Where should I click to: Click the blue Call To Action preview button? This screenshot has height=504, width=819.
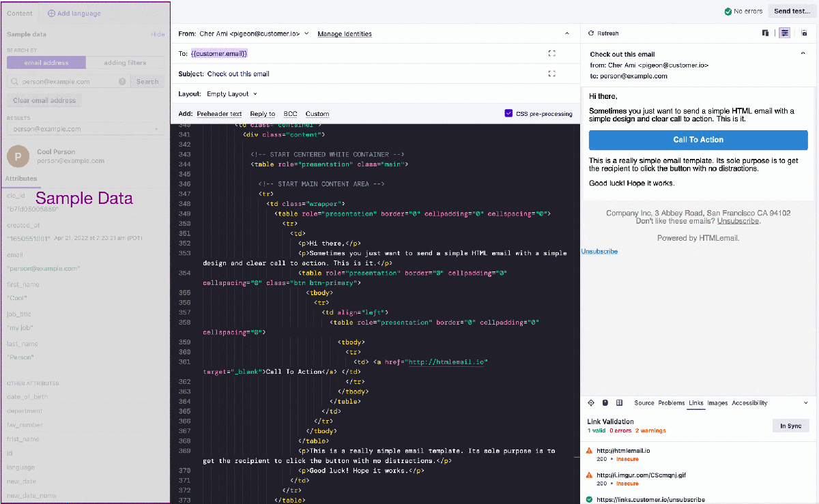coord(698,140)
